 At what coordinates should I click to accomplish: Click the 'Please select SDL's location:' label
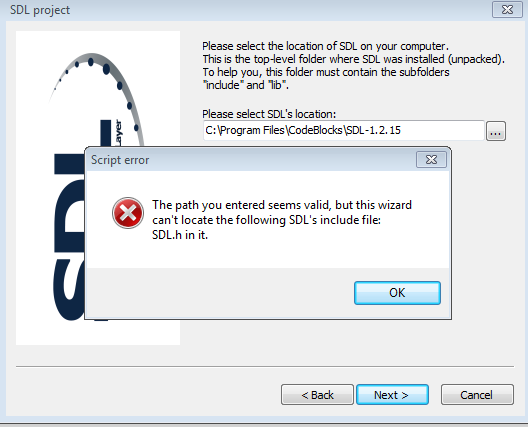tap(269, 114)
